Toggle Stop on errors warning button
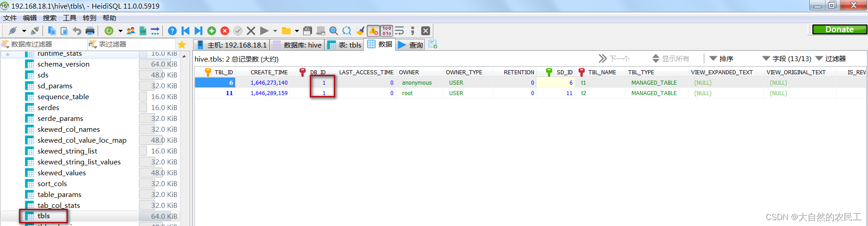This screenshot has height=226, width=868. click(373, 31)
